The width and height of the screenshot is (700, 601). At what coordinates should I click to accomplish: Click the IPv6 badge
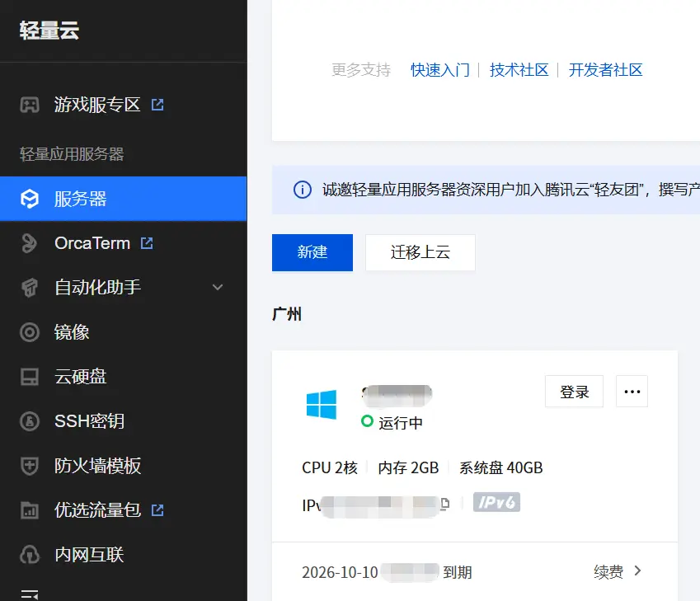(496, 502)
